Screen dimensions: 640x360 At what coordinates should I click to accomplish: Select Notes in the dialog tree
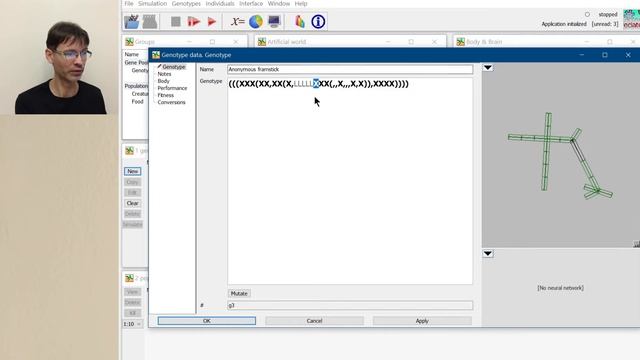164,74
